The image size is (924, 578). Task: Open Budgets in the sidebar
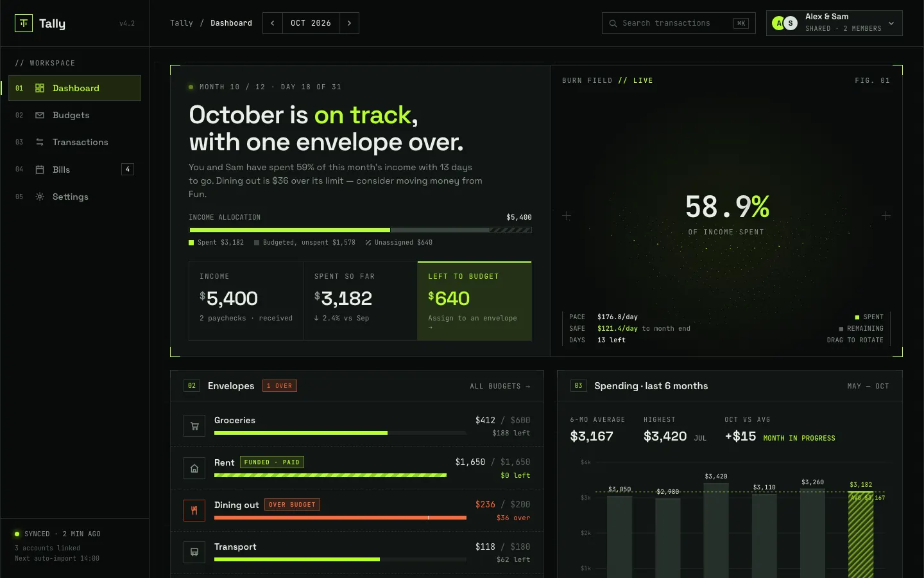point(75,115)
